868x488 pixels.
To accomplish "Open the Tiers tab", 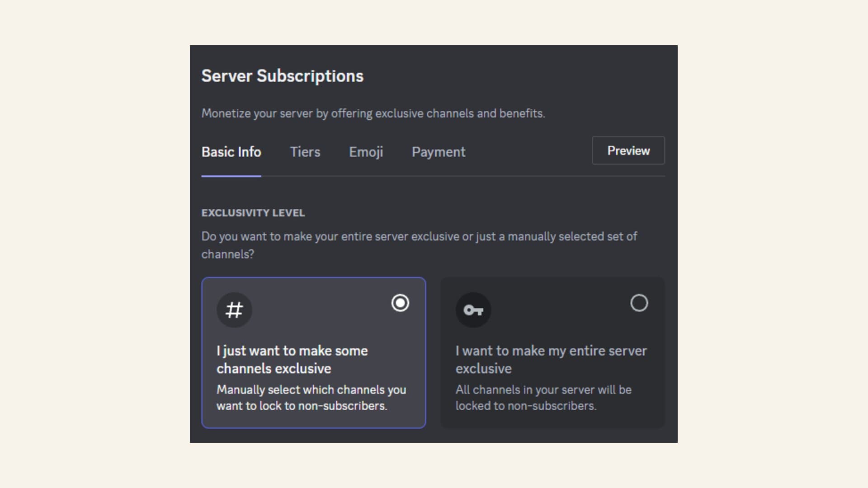I will coord(305,152).
